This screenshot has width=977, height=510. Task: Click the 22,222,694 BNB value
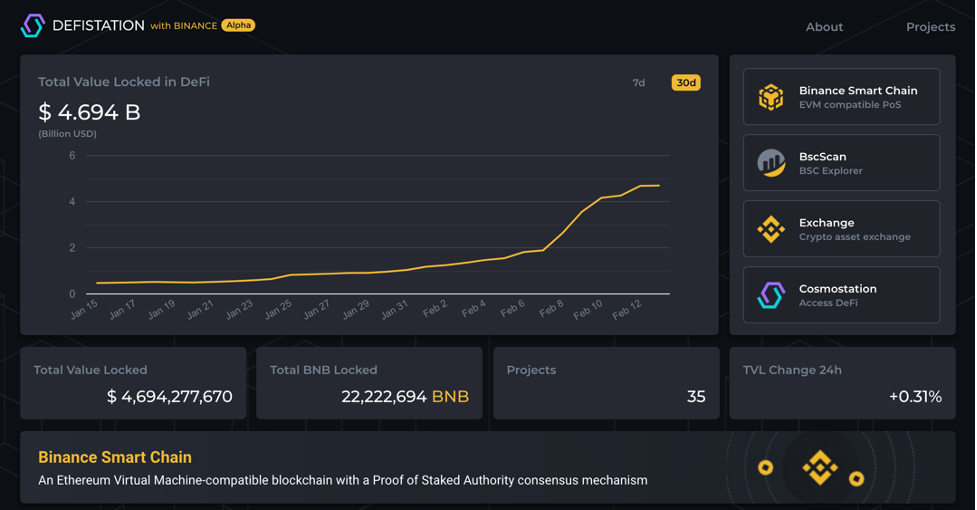tap(405, 397)
